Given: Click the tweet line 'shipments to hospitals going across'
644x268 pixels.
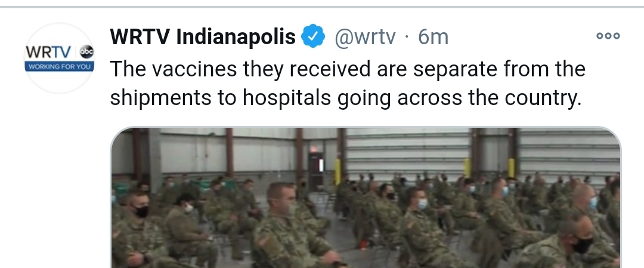Looking at the screenshot, I should pos(346,98).
